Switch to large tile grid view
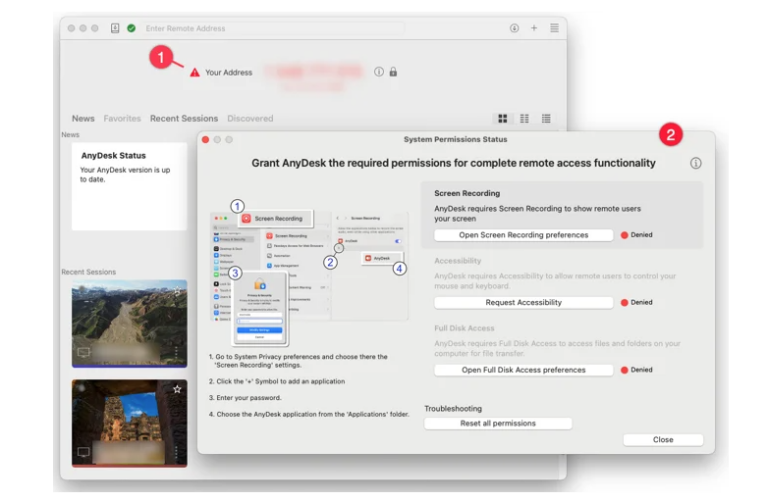This screenshot has height=500, width=767. coord(502,118)
